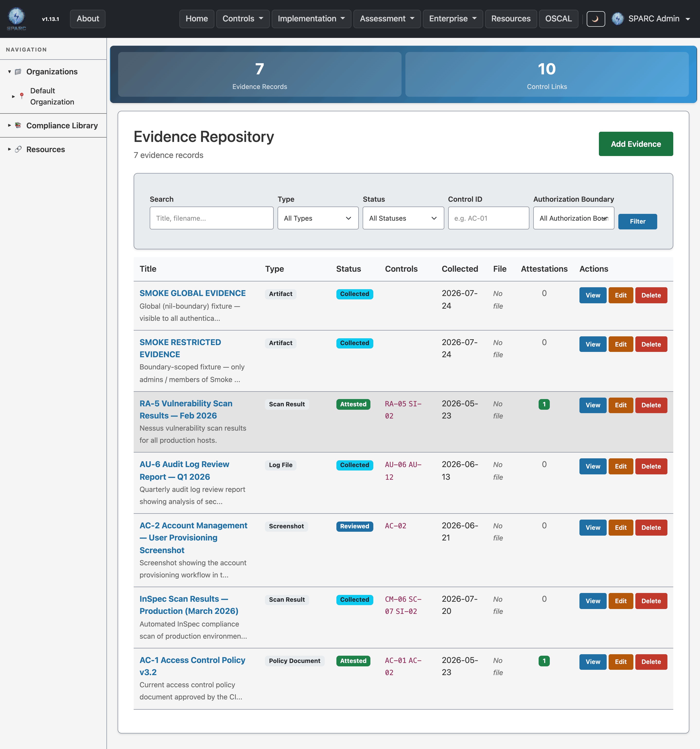Edit the SMOKE GLOBAL EVIDENCE record
700x749 pixels.
click(621, 295)
